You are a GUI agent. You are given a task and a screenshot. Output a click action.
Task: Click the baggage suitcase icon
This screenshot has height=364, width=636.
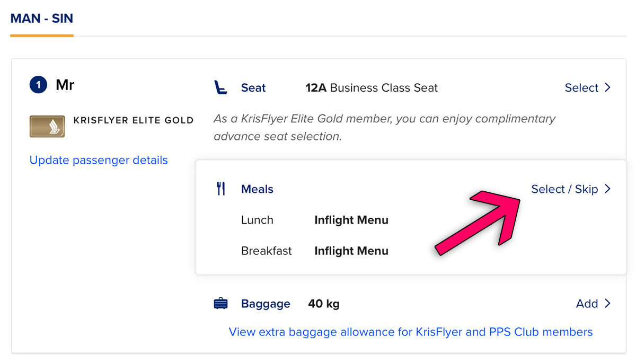pyautogui.click(x=220, y=304)
